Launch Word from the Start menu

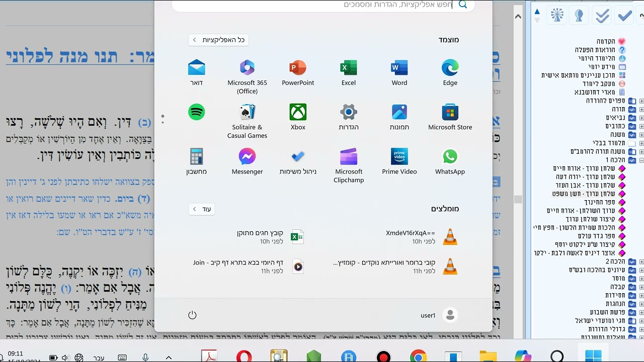399,73
